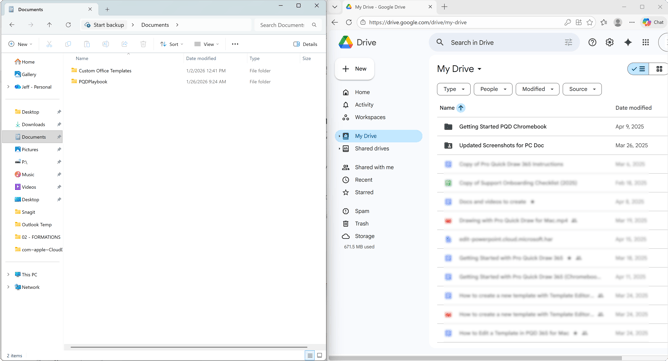Bookmark this page with the star icon
668x361 pixels.
click(x=590, y=22)
